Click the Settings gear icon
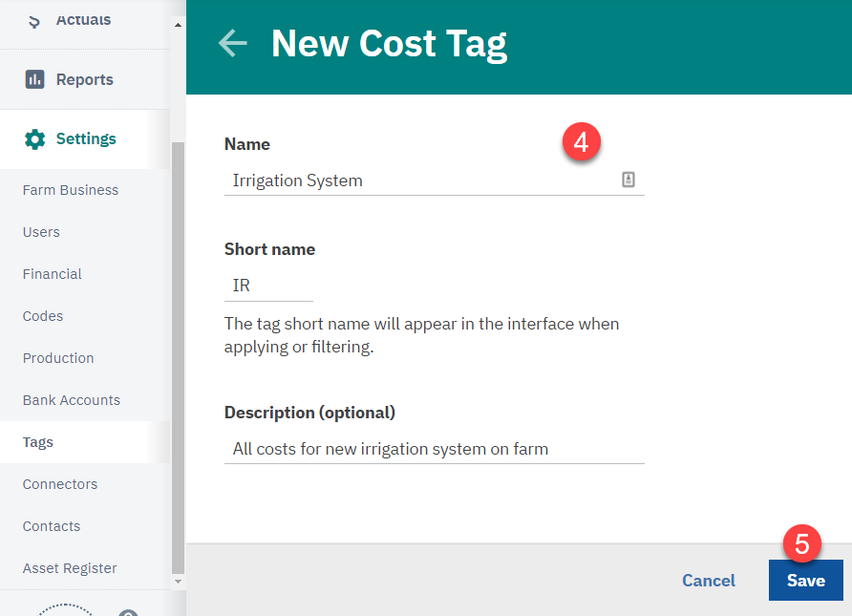The width and height of the screenshot is (852, 616). pos(34,139)
